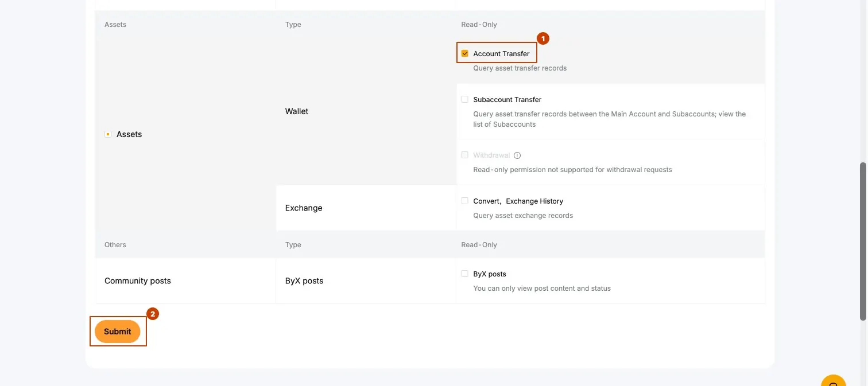The image size is (868, 386).
Task: Submit the API permission form
Action: pyautogui.click(x=118, y=332)
